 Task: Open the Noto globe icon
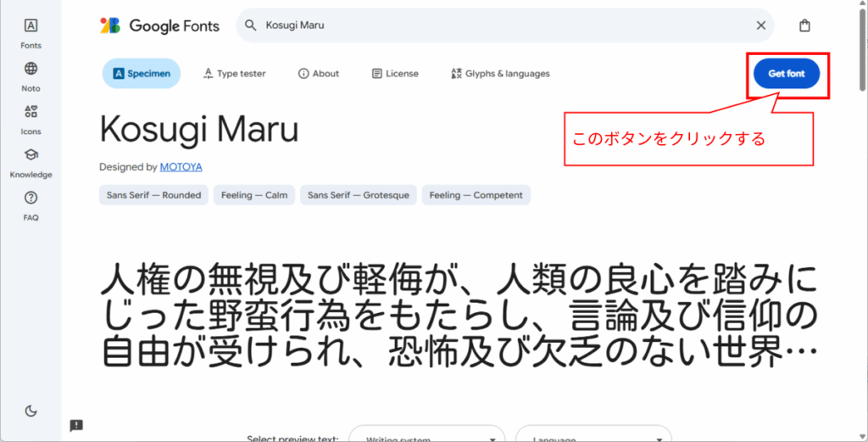point(31,70)
